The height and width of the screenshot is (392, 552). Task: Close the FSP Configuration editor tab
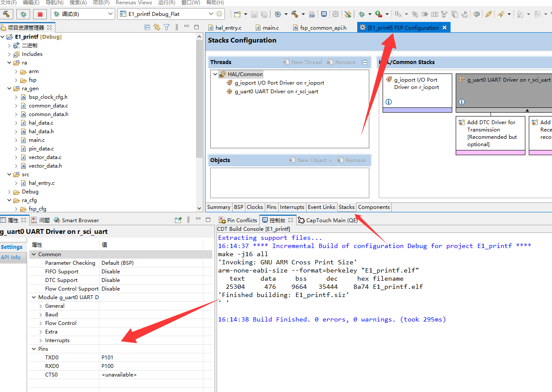tap(445, 28)
